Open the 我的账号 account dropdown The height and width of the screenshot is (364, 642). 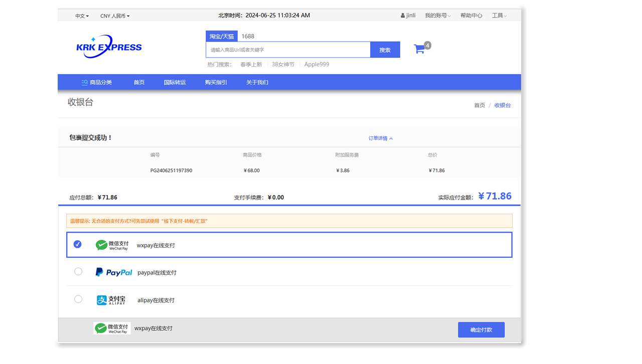point(437,16)
